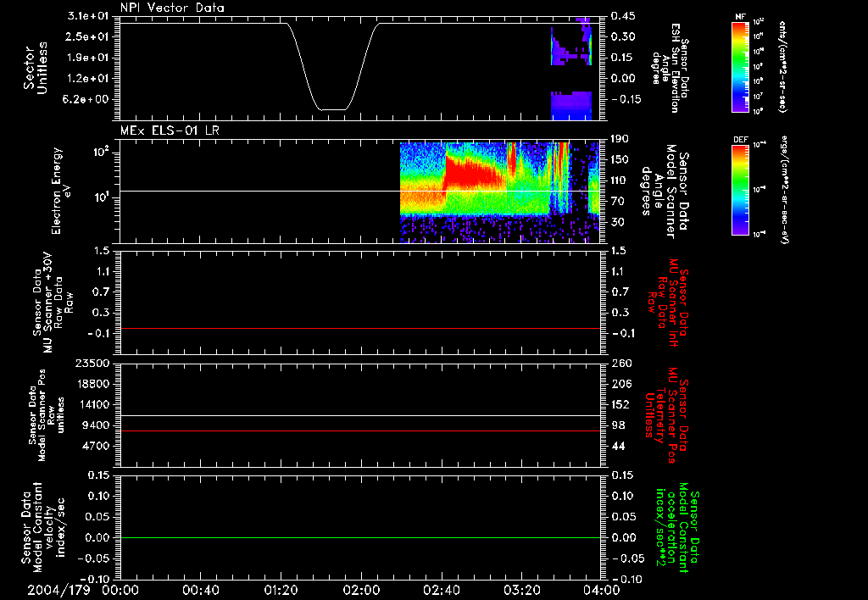This screenshot has height=600, width=868.
Task: Click the 110 scanner angle tick
Action: 620,181
